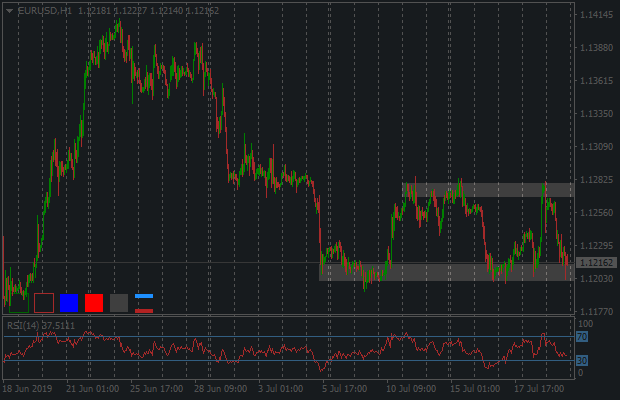Click the RSI(14) indicator label
This screenshot has width=620, height=400.
(40, 325)
